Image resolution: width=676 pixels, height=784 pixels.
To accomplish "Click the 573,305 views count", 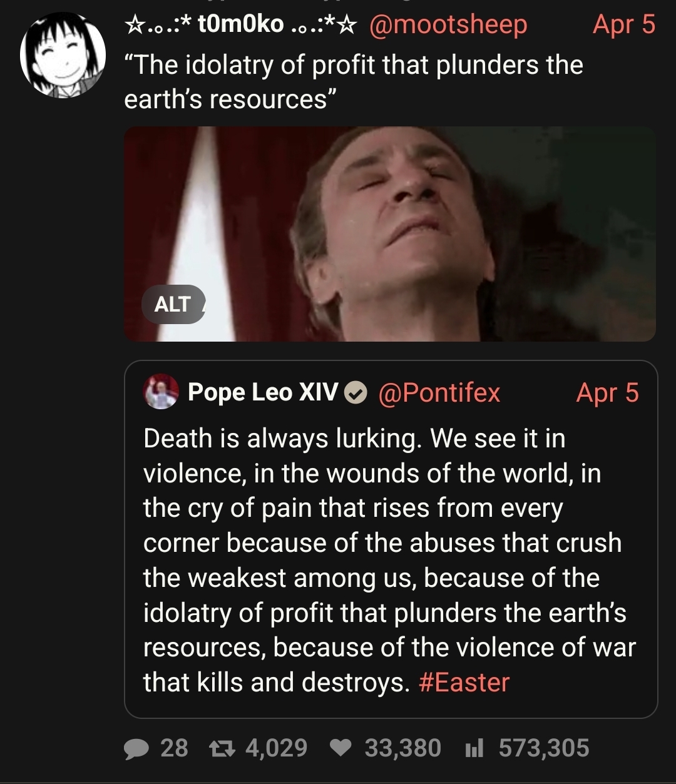I will [543, 748].
